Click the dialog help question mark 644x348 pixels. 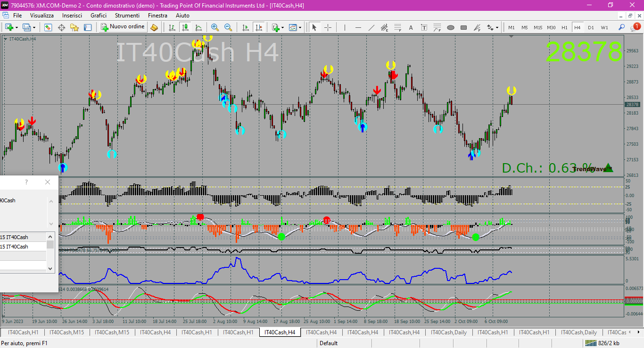(26, 182)
